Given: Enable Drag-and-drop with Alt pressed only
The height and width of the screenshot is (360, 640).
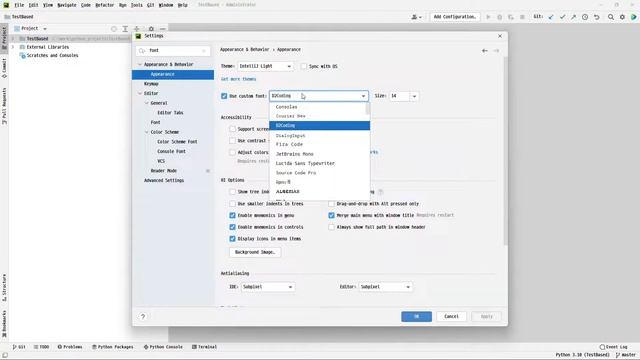Looking at the screenshot, I should point(331,203).
